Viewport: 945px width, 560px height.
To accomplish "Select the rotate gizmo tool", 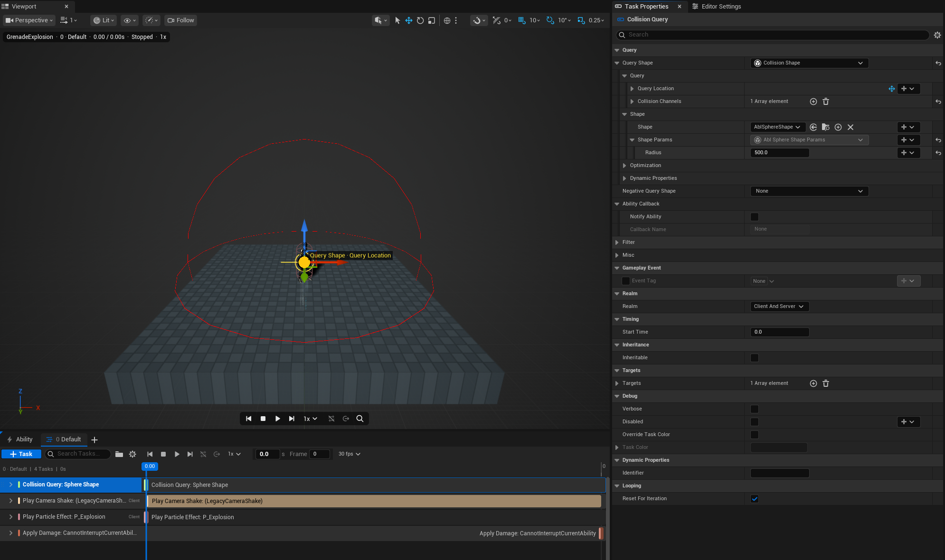I will tap(420, 20).
